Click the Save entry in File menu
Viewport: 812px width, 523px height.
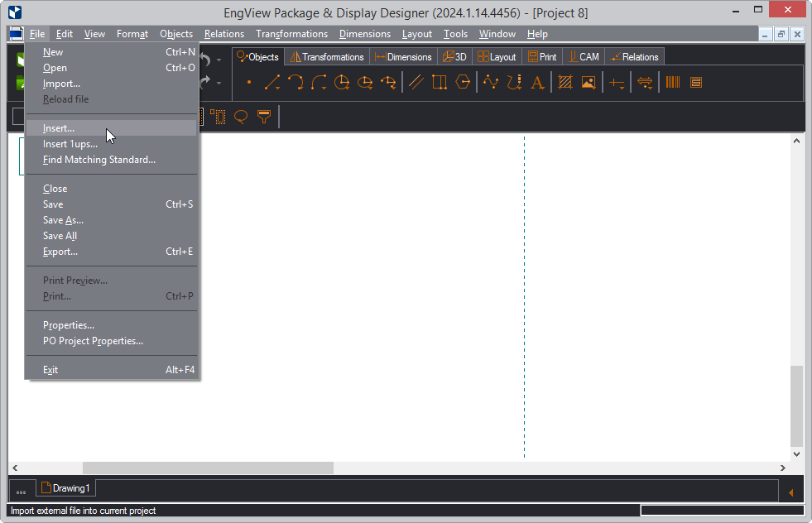(112, 204)
